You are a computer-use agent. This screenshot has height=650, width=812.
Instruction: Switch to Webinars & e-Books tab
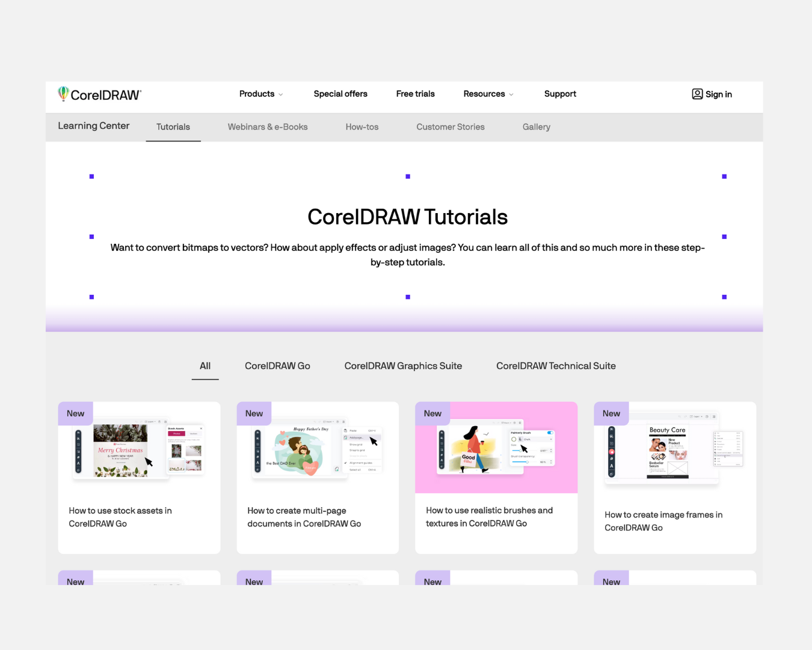(x=268, y=127)
